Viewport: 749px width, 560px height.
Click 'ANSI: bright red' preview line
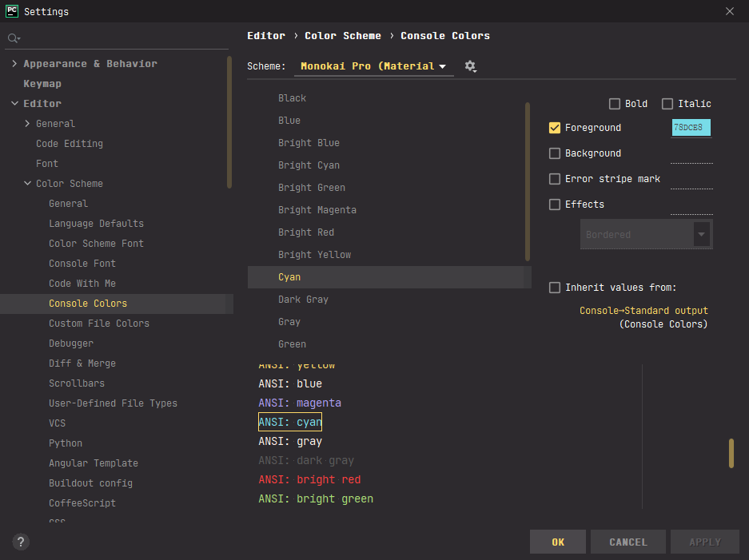[x=309, y=480]
